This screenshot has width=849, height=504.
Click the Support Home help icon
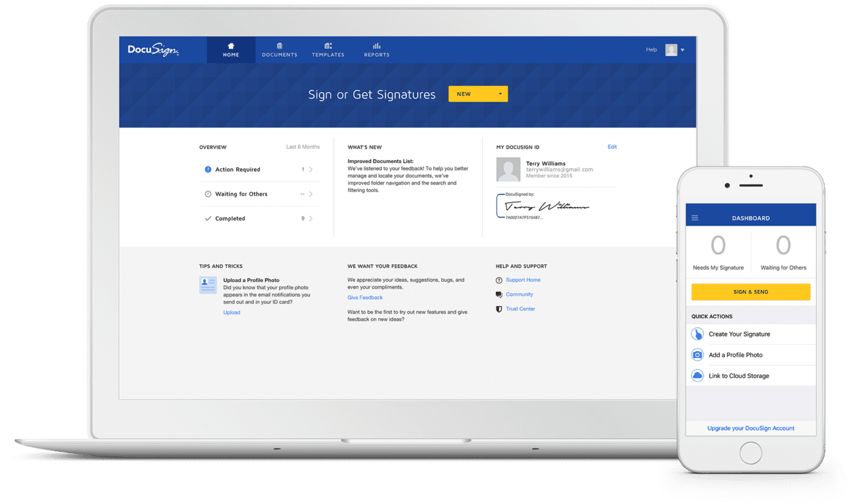[499, 280]
